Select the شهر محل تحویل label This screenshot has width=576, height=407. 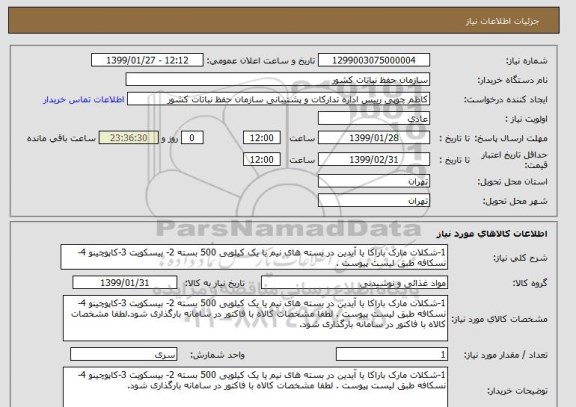(515, 201)
